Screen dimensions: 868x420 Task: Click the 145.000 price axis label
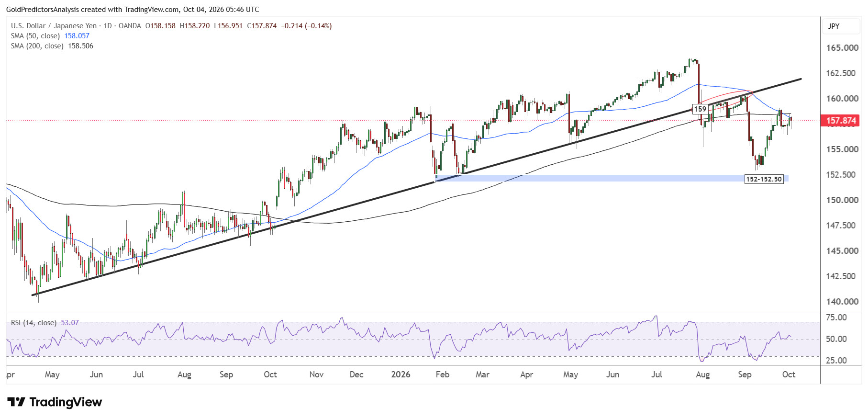point(842,251)
